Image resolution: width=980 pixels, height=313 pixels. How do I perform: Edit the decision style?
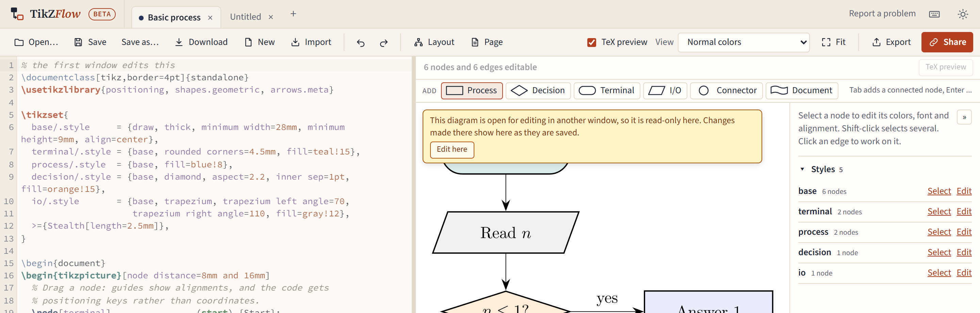(x=964, y=252)
